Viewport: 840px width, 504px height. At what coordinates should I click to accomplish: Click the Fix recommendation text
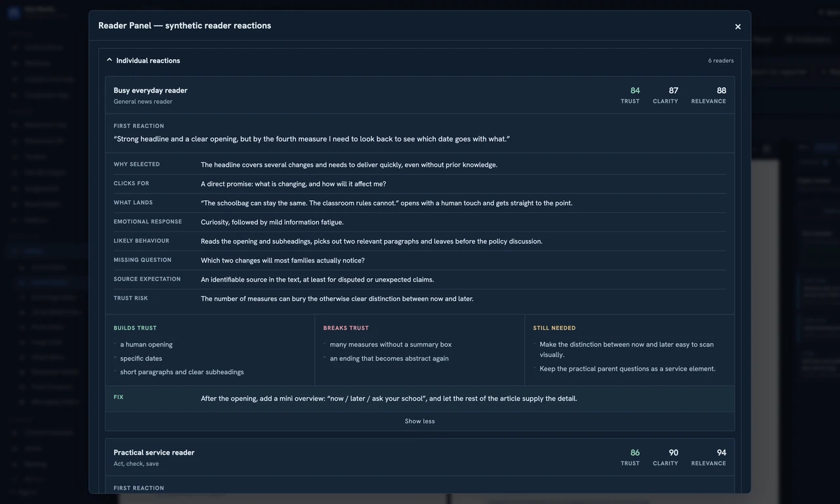coord(389,398)
